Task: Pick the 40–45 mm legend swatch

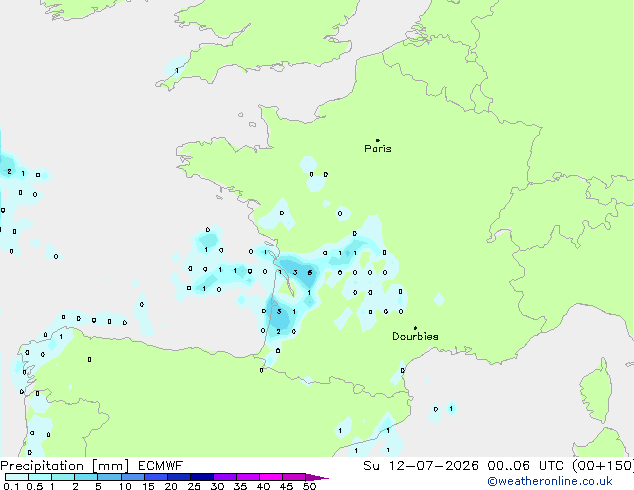Action: point(271,477)
